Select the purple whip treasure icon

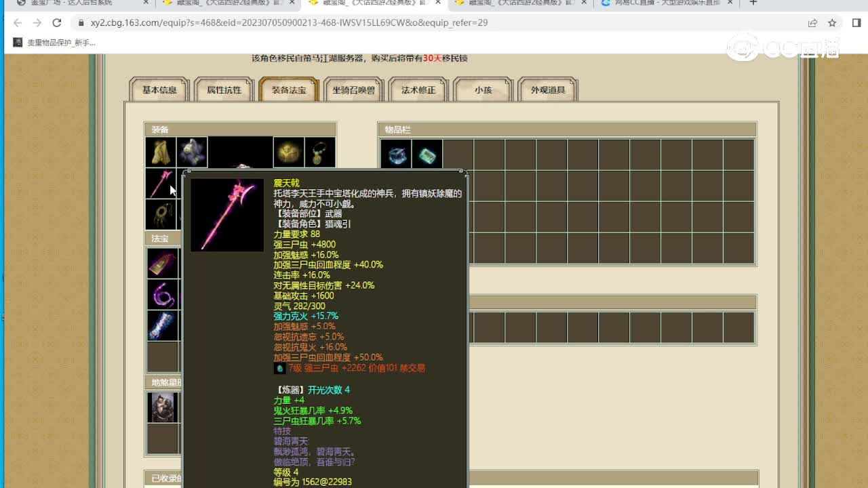[163, 295]
